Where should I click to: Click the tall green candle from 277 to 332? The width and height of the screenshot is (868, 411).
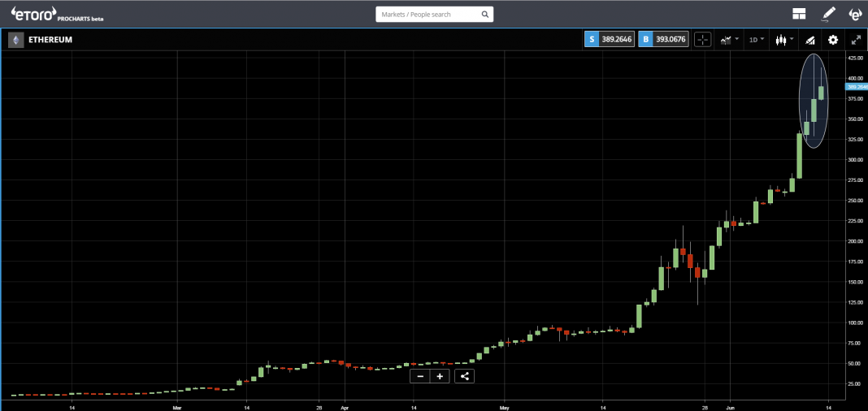(800, 155)
